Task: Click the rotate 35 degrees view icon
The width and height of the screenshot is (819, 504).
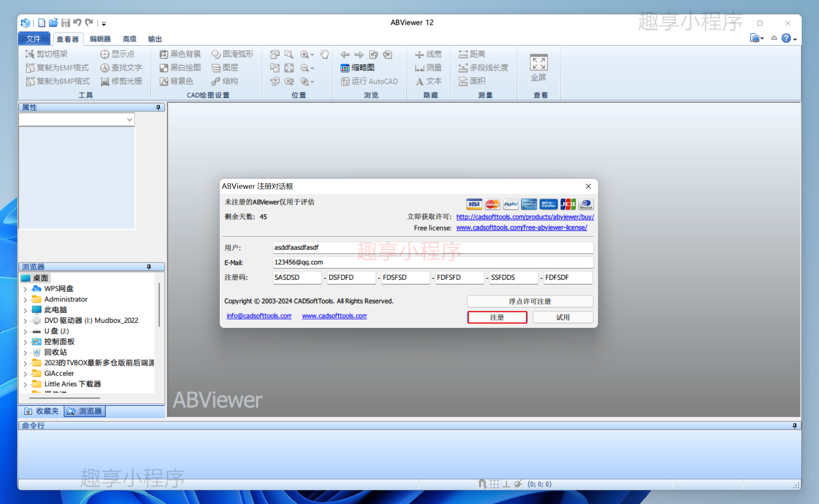Action: pos(275,81)
